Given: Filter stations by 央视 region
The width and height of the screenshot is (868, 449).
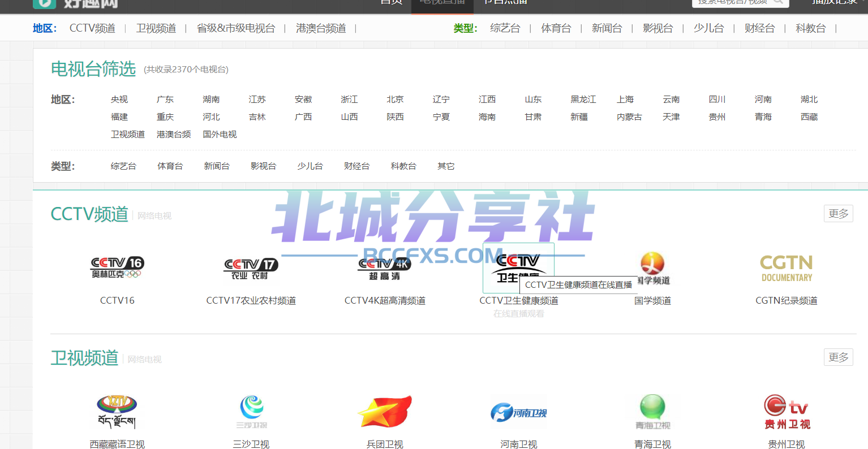Looking at the screenshot, I should [x=119, y=100].
